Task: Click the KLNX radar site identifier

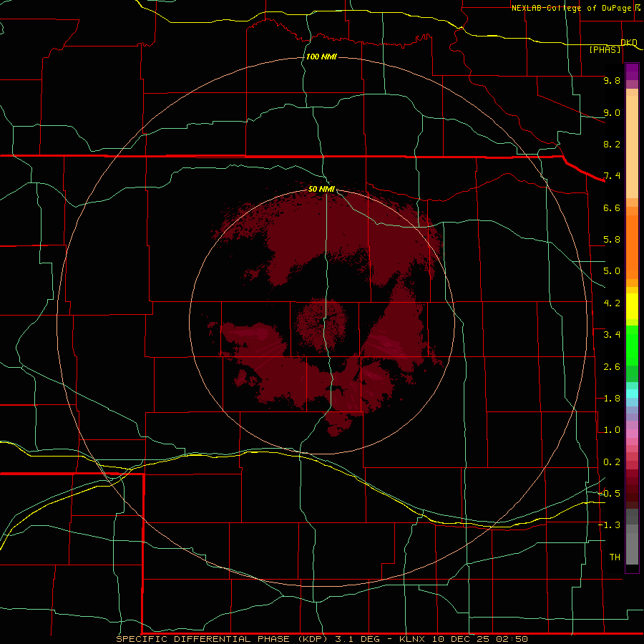Action: click(413, 639)
